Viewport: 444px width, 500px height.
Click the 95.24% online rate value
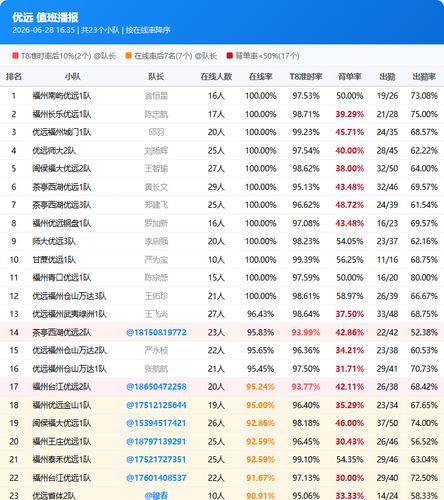(260, 387)
